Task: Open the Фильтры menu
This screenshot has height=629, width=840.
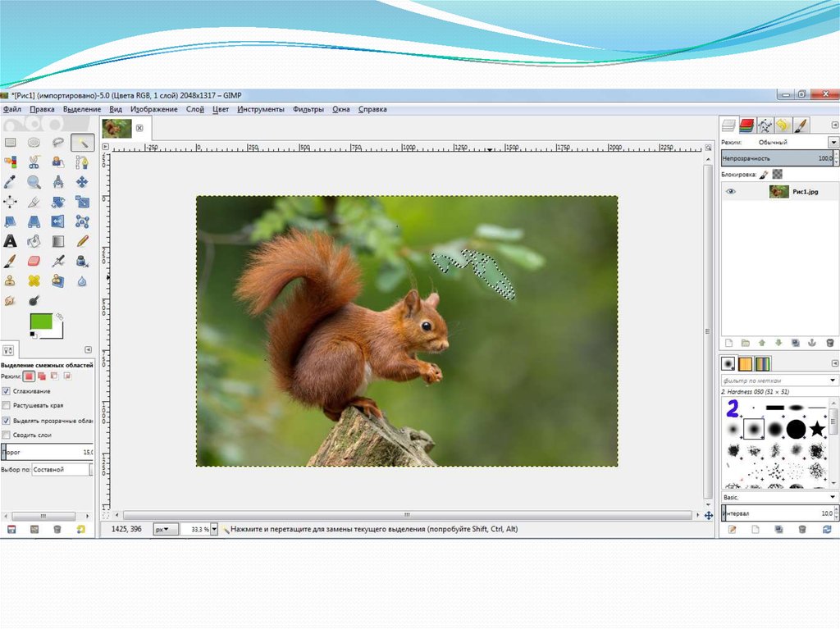Action: [308, 109]
